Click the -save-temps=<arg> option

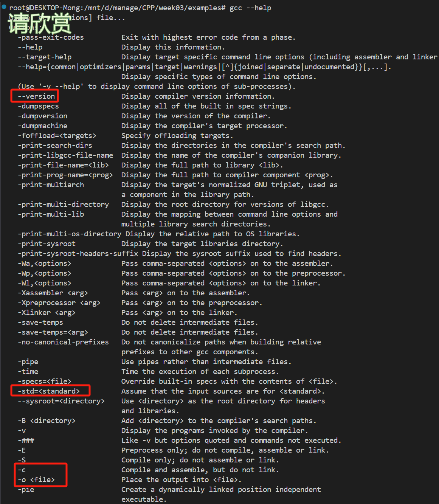click(53, 332)
